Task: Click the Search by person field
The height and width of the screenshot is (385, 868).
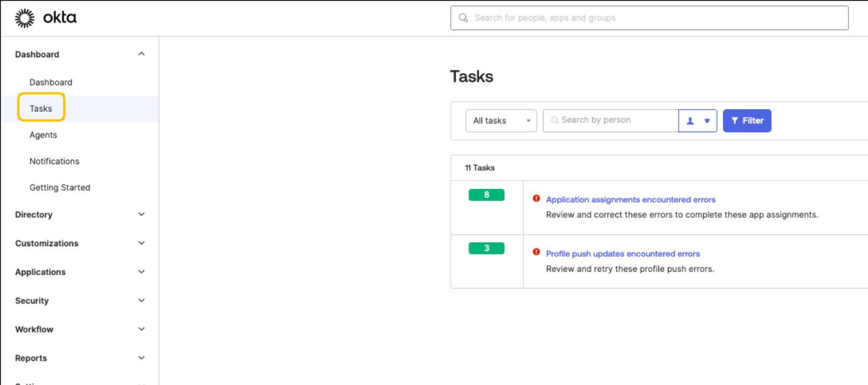Action: click(x=610, y=120)
